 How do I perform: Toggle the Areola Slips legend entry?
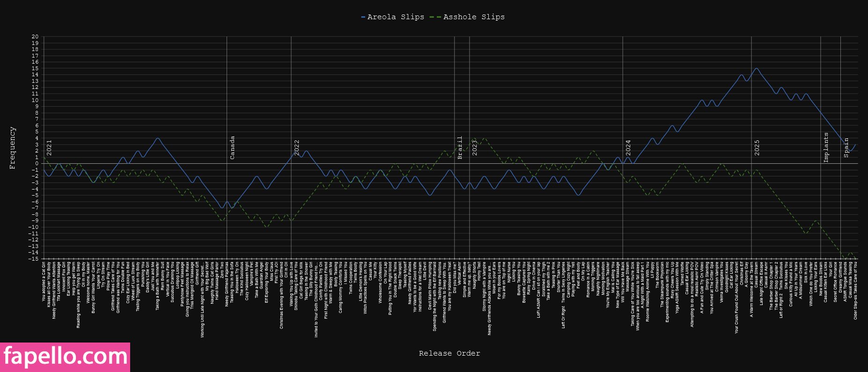tap(396, 17)
